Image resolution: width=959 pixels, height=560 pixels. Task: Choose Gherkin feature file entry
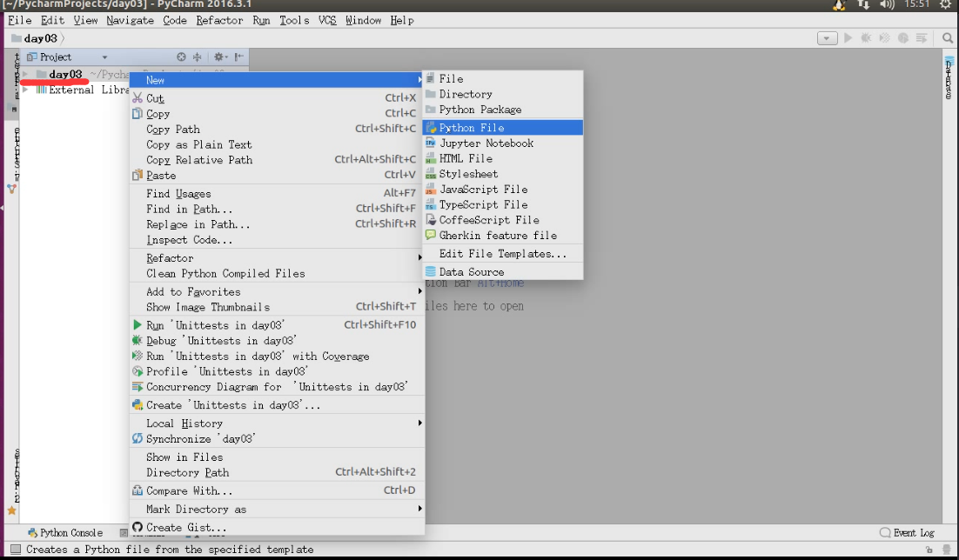click(x=502, y=236)
